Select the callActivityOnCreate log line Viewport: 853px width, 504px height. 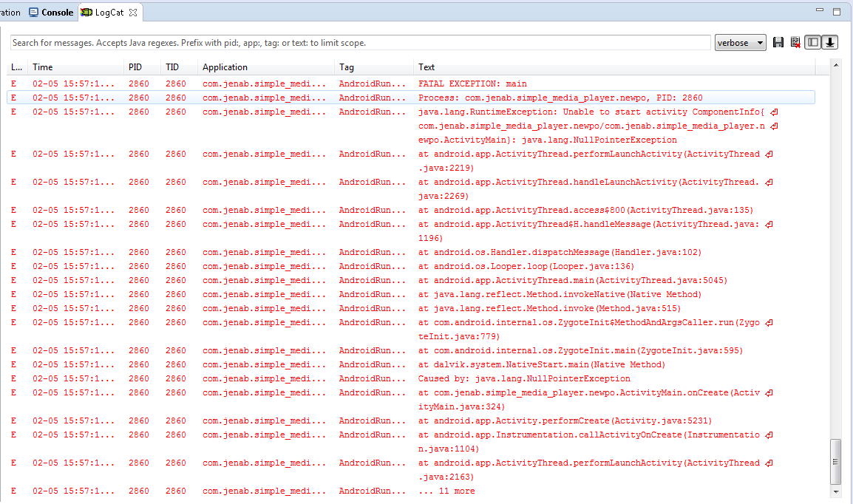tap(411, 441)
